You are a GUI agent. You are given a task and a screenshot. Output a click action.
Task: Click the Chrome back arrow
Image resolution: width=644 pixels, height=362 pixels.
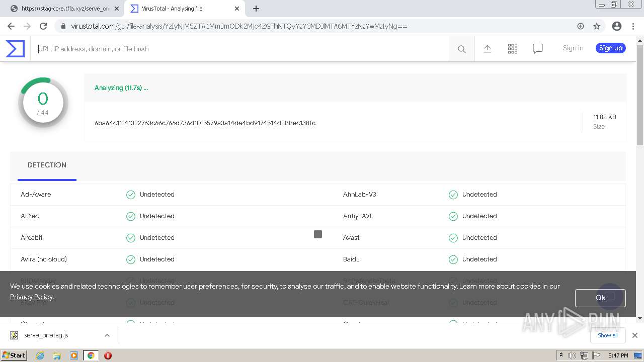pyautogui.click(x=11, y=26)
